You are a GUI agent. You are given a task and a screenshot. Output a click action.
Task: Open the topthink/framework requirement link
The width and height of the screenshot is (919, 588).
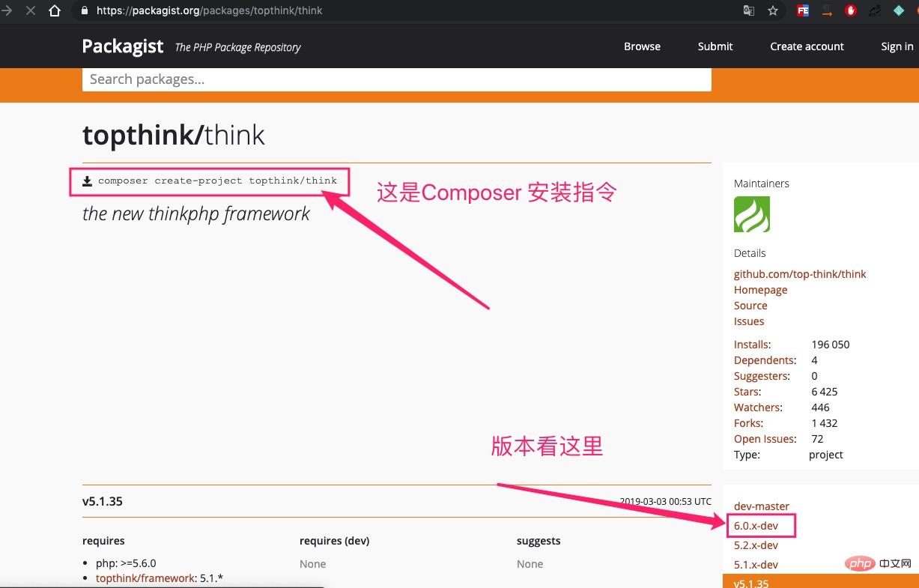(x=146, y=578)
